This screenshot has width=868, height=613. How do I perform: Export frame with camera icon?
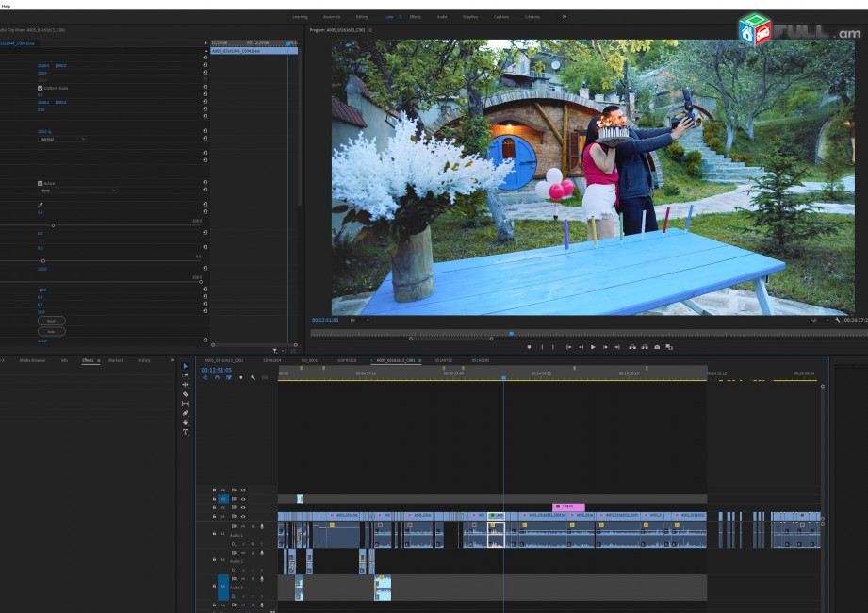pyautogui.click(x=657, y=347)
